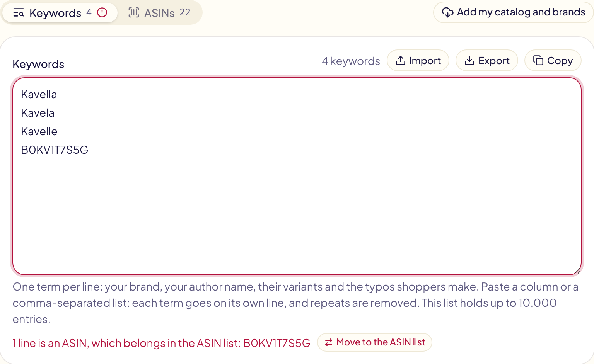Click Add my catalog and brands button

[x=514, y=12]
